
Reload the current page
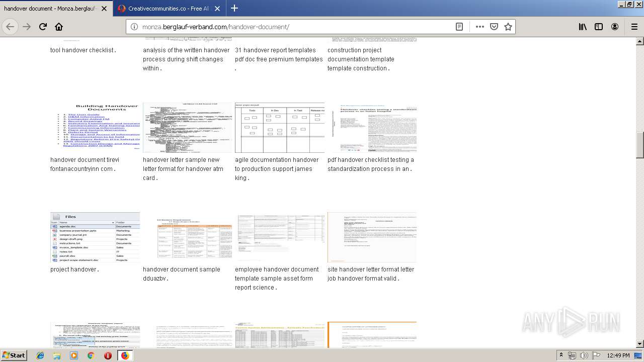[43, 27]
